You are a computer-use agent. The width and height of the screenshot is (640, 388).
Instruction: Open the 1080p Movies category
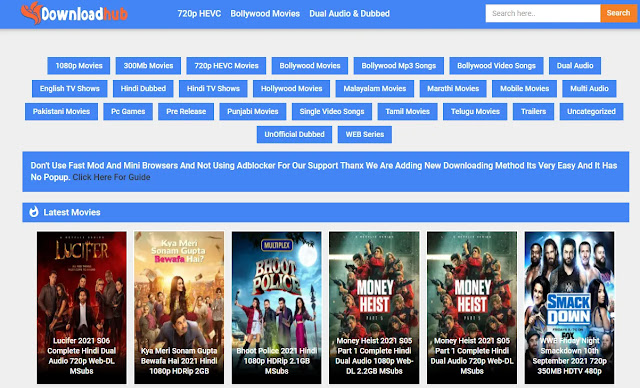click(x=79, y=66)
